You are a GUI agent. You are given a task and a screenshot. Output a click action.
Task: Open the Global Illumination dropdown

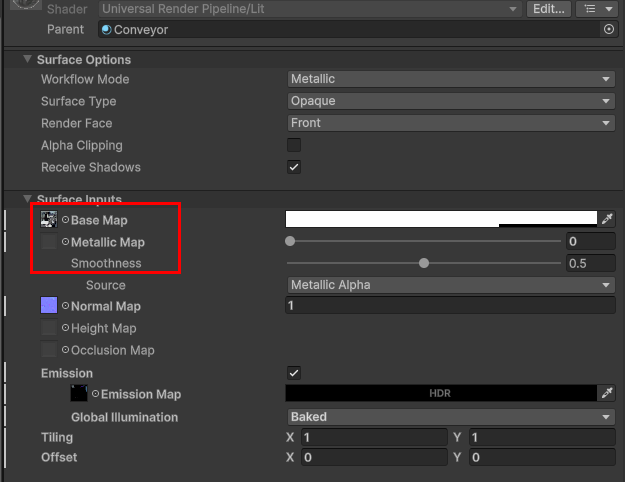click(451, 417)
